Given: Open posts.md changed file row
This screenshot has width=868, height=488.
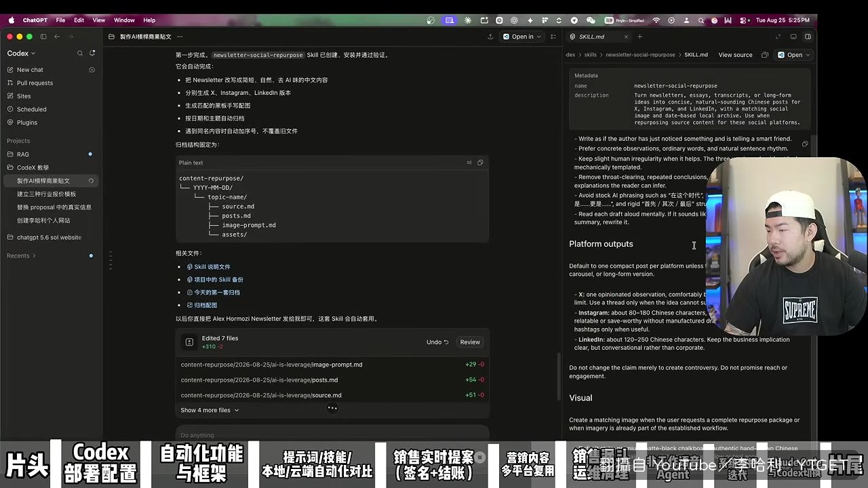Looking at the screenshot, I should [x=332, y=380].
